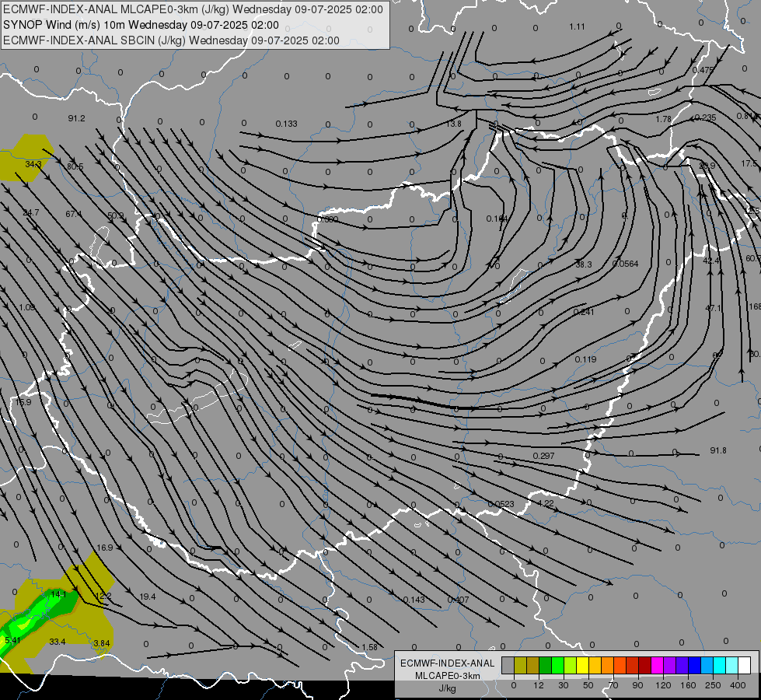Click the map value 0.143

414,600
